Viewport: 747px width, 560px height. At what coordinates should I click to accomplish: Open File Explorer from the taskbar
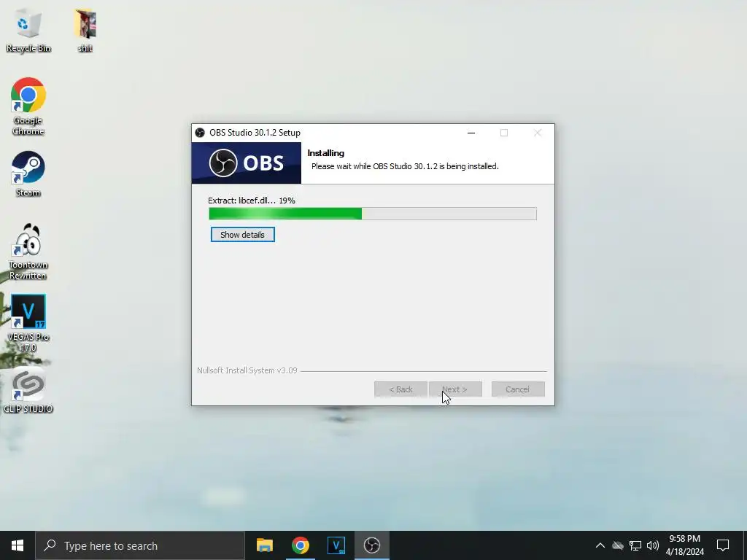[x=264, y=545]
